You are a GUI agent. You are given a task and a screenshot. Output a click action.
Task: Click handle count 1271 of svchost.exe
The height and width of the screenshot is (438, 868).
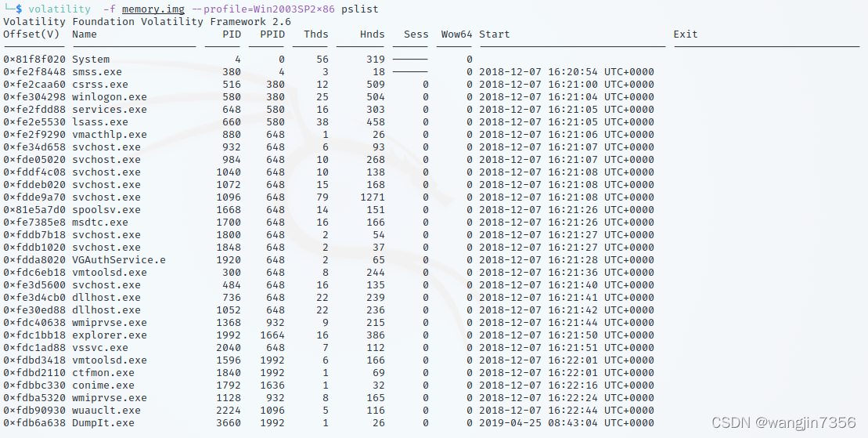tap(372, 197)
